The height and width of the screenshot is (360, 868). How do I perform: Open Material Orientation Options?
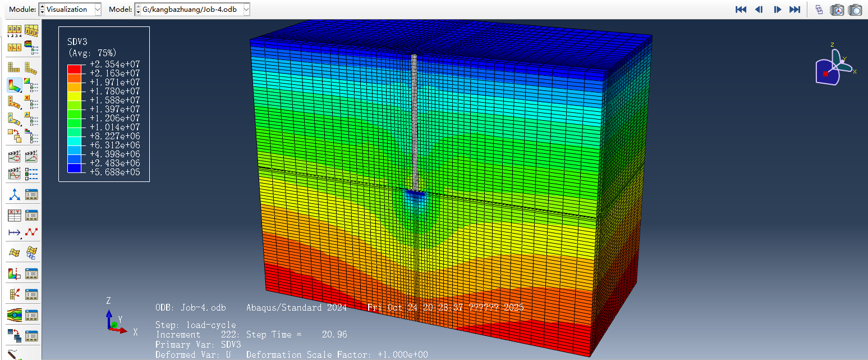click(31, 119)
